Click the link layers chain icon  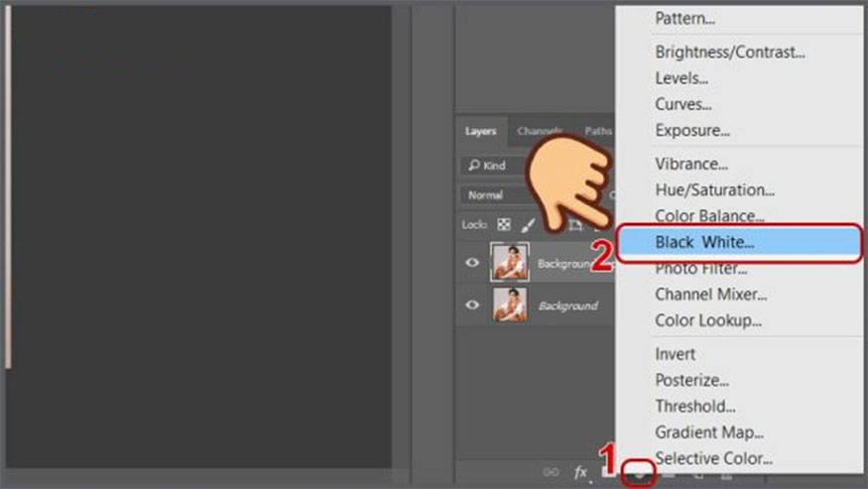(551, 472)
